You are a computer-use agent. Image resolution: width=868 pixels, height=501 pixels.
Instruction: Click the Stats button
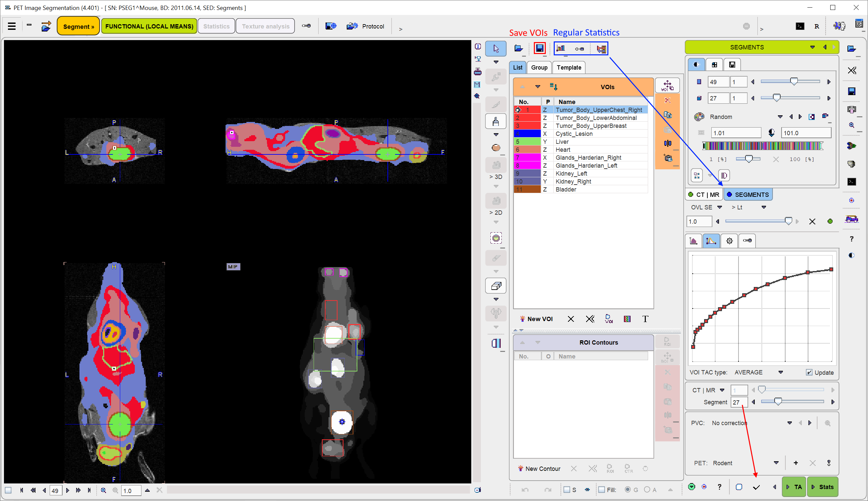pos(822,487)
